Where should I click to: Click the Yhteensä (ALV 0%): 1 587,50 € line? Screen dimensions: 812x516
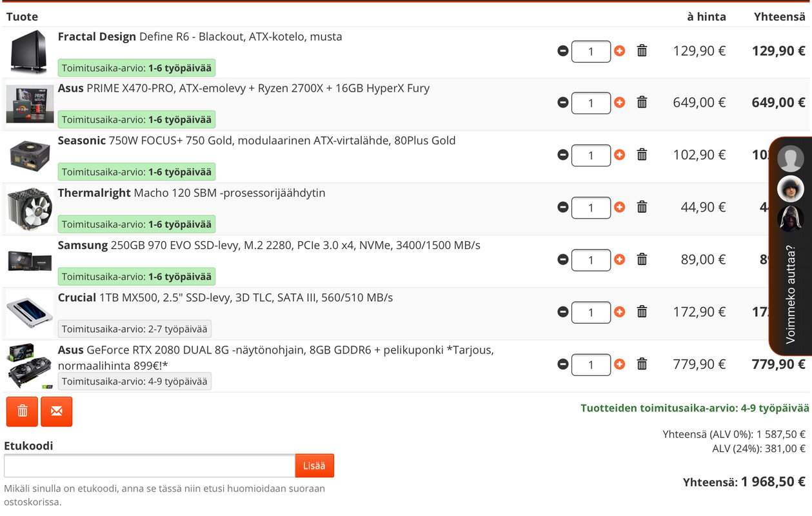tap(734, 435)
